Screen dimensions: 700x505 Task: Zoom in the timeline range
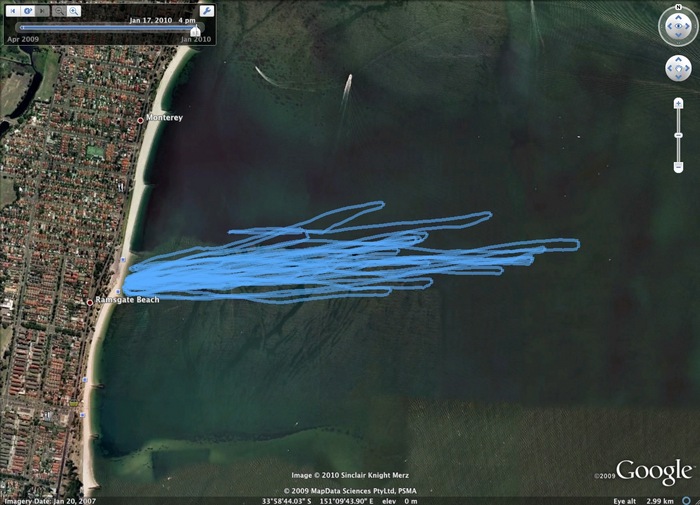76,11
